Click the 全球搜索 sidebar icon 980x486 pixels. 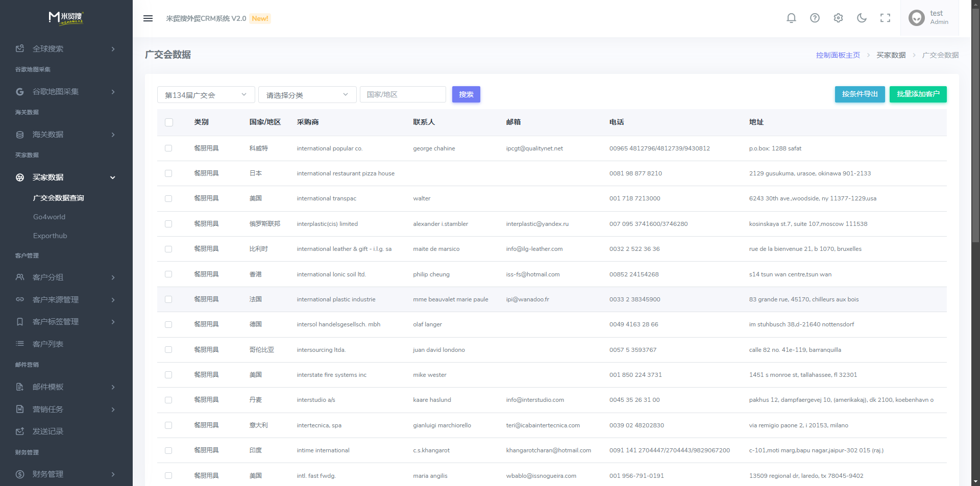point(20,48)
